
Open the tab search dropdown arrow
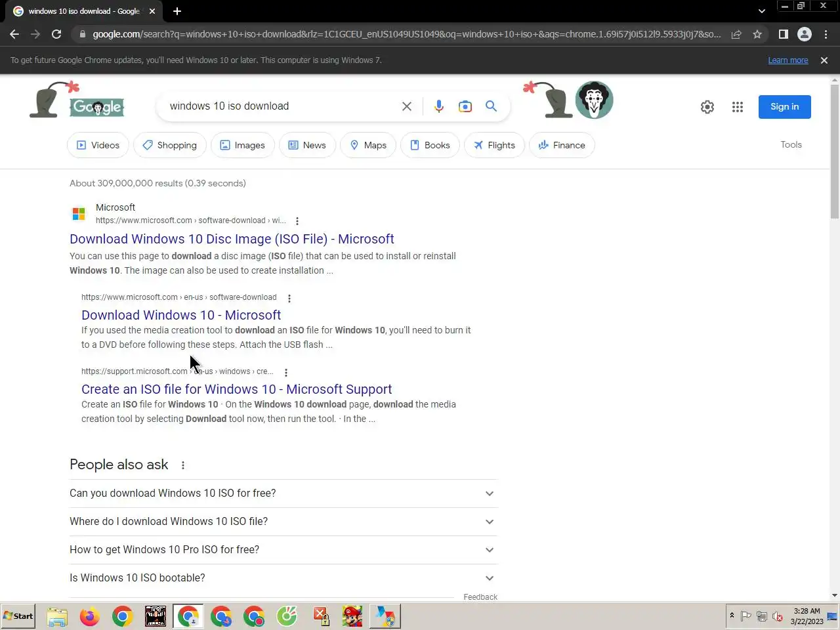pyautogui.click(x=761, y=11)
